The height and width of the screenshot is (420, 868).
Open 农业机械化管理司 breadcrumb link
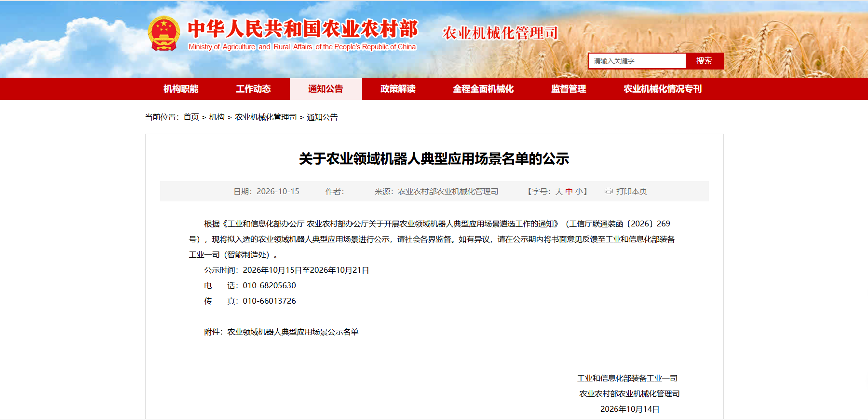pyautogui.click(x=266, y=117)
